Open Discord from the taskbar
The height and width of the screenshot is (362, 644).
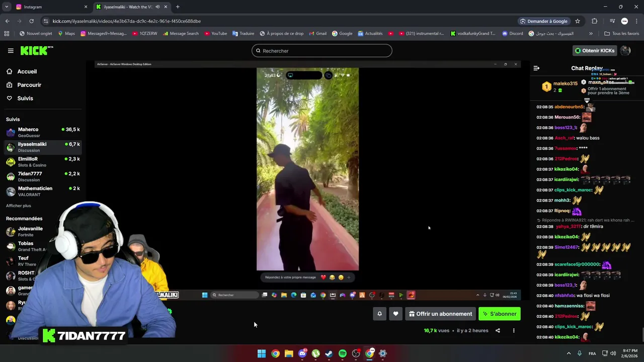(x=302, y=353)
